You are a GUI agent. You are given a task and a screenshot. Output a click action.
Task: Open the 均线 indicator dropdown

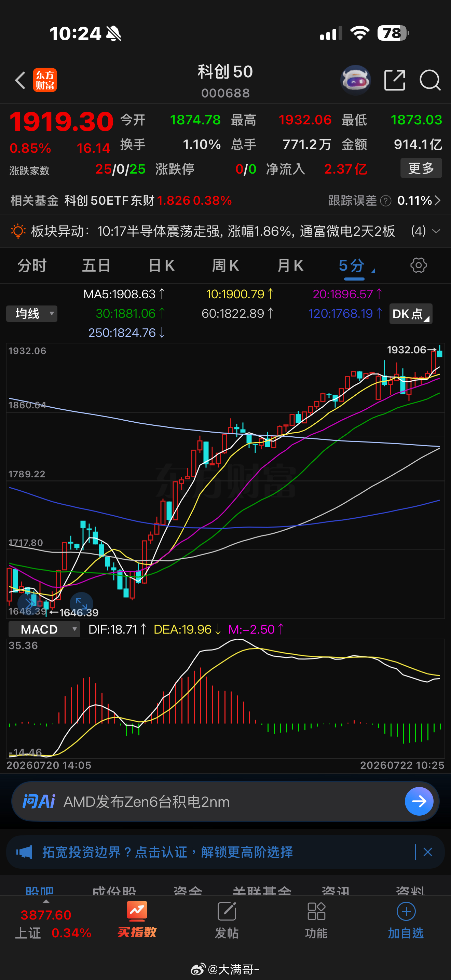(32, 314)
